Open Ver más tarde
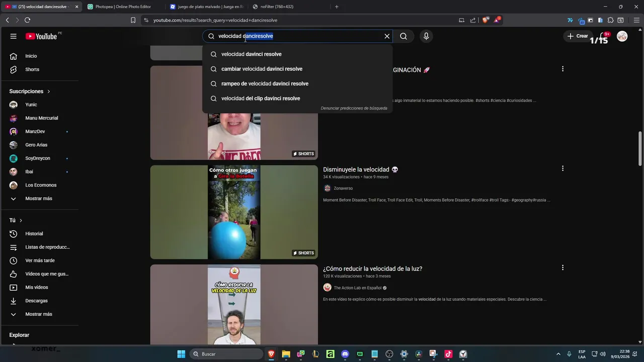 40,260
